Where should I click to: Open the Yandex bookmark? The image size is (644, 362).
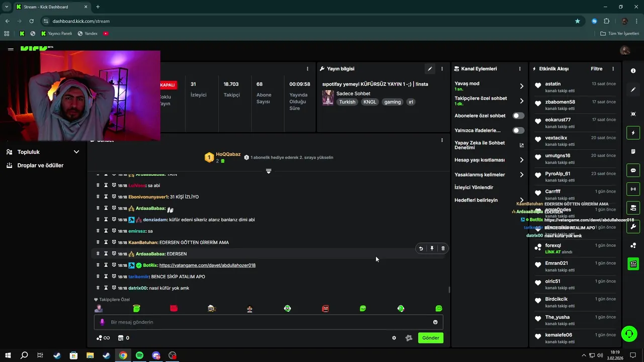(88, 34)
